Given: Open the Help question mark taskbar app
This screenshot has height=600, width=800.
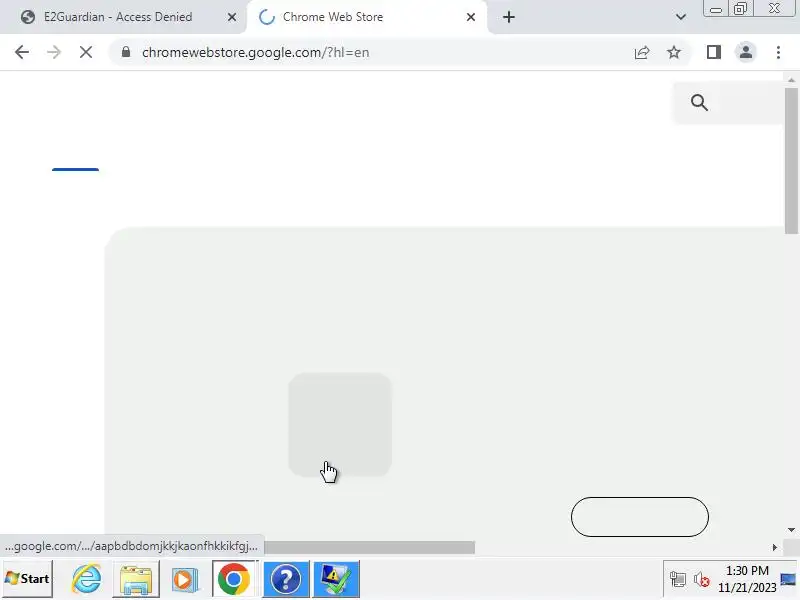Looking at the screenshot, I should pyautogui.click(x=286, y=579).
